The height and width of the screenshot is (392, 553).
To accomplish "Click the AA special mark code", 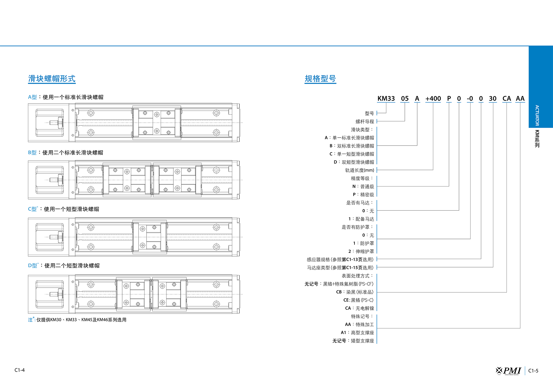I will pyautogui.click(x=520, y=99).
